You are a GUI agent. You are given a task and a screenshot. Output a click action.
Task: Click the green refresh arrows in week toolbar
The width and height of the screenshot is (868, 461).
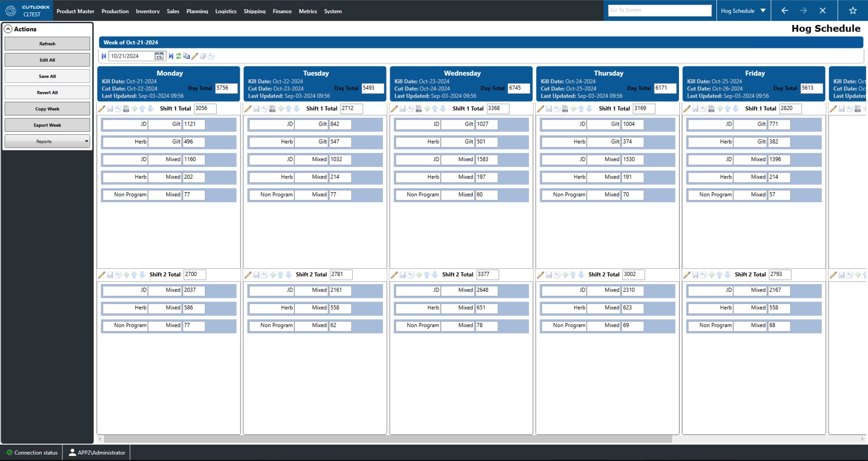click(179, 56)
